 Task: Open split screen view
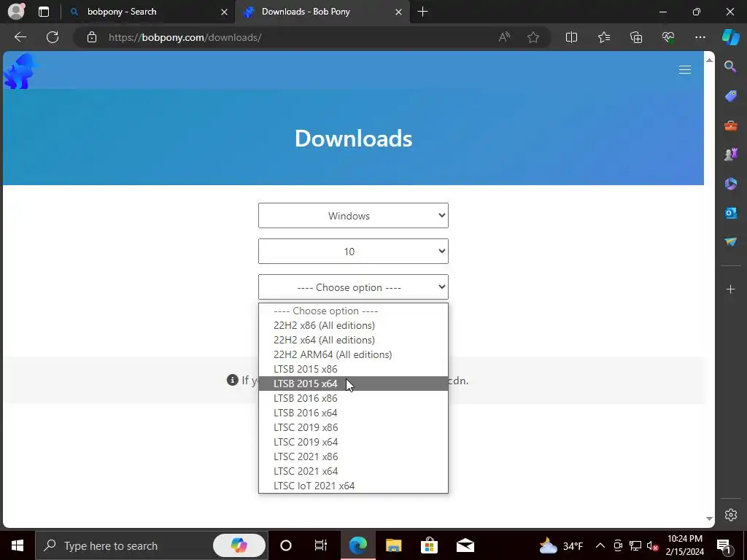tap(571, 37)
